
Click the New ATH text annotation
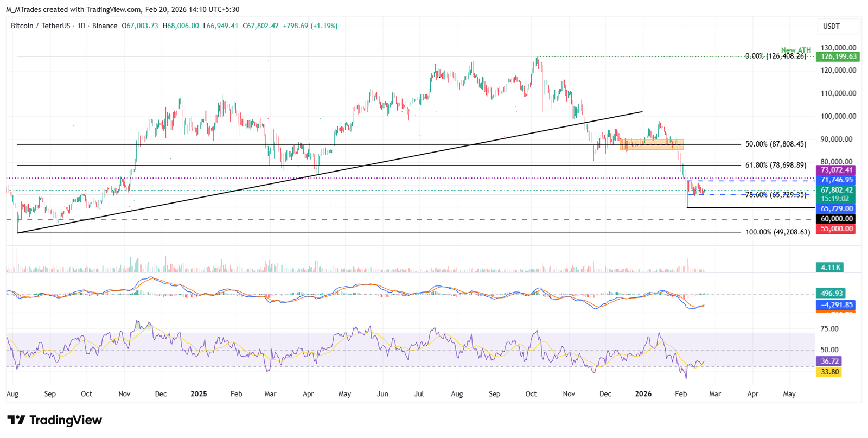(x=796, y=50)
